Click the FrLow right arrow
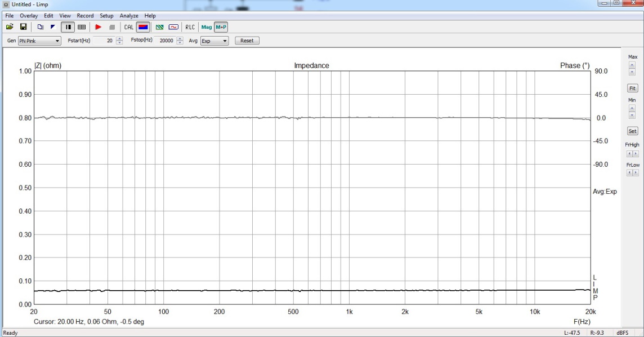The image size is (644, 337). tap(636, 173)
